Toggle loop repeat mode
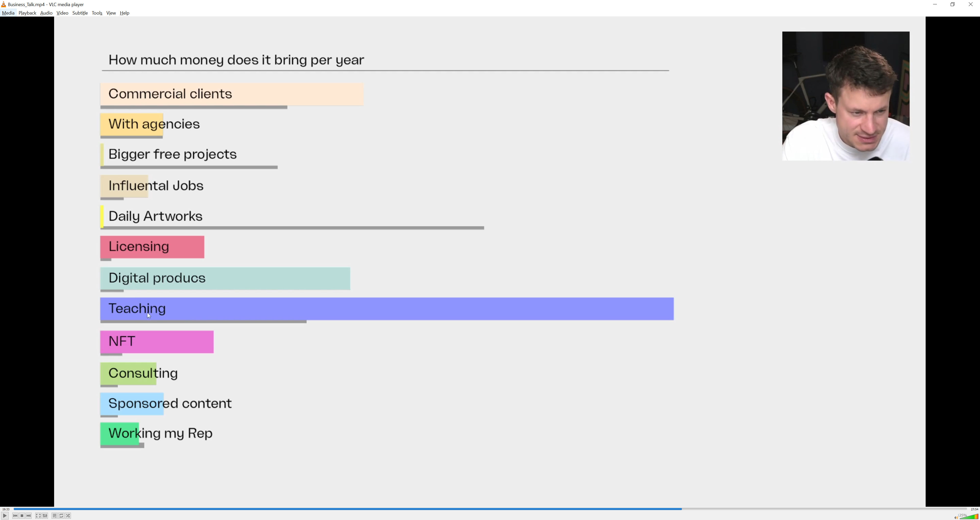The image size is (980, 520). pyautogui.click(x=61, y=516)
